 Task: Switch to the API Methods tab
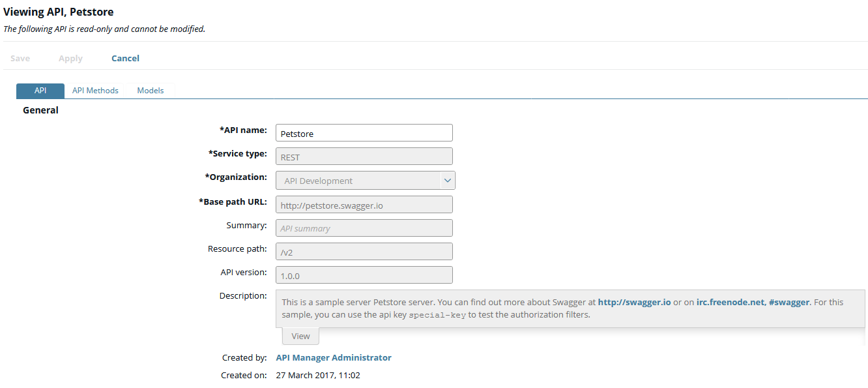click(x=95, y=90)
